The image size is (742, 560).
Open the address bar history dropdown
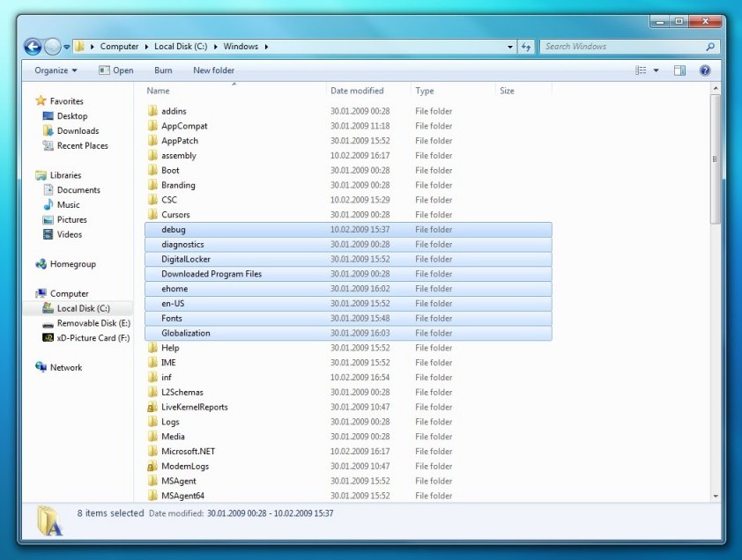click(x=509, y=47)
